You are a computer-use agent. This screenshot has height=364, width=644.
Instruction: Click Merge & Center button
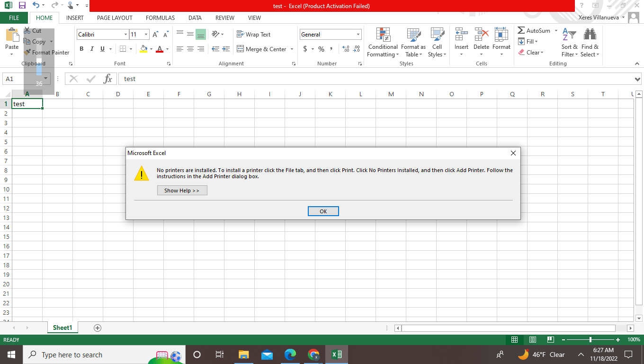coord(261,49)
